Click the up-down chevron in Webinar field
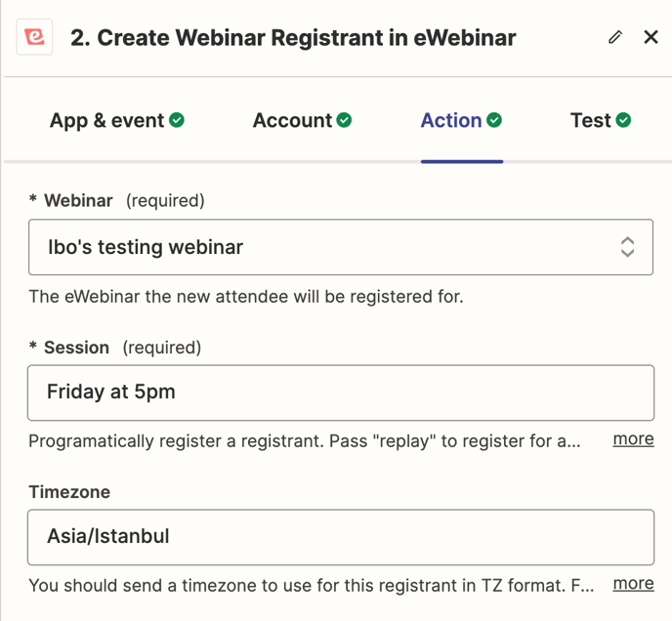This screenshot has width=672, height=621. pyautogui.click(x=627, y=247)
